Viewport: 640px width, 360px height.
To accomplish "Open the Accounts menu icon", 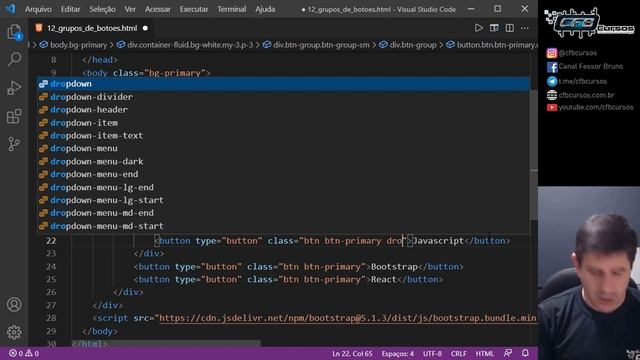I will click(14, 304).
